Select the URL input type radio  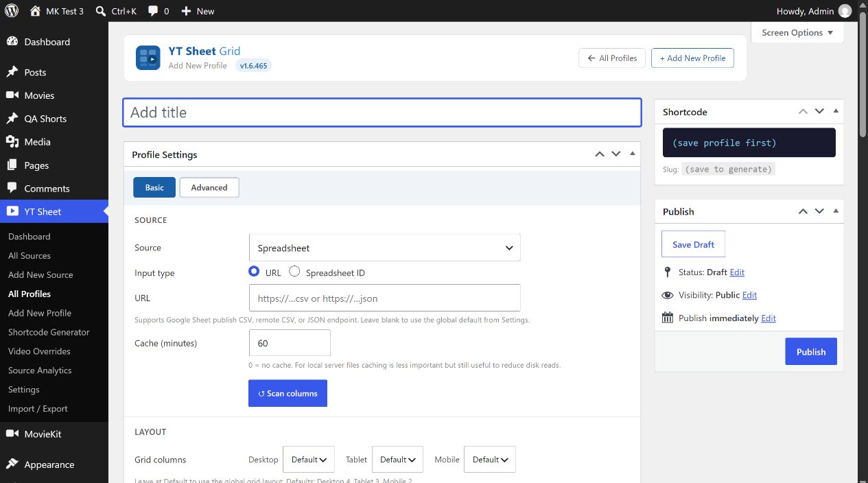click(254, 272)
